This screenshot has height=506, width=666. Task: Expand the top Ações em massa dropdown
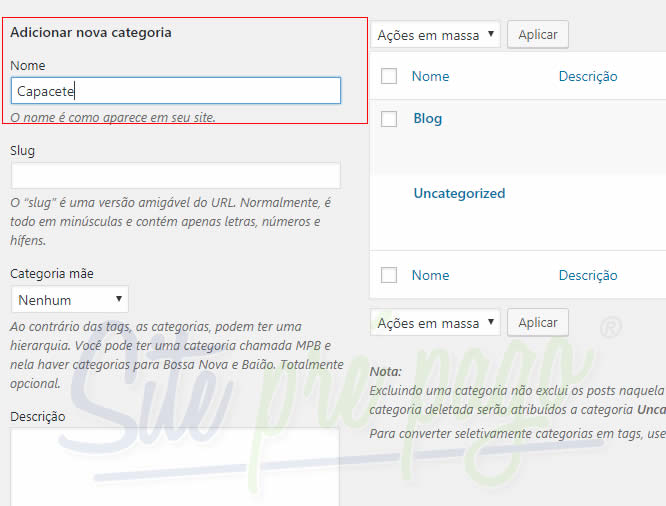tap(435, 35)
